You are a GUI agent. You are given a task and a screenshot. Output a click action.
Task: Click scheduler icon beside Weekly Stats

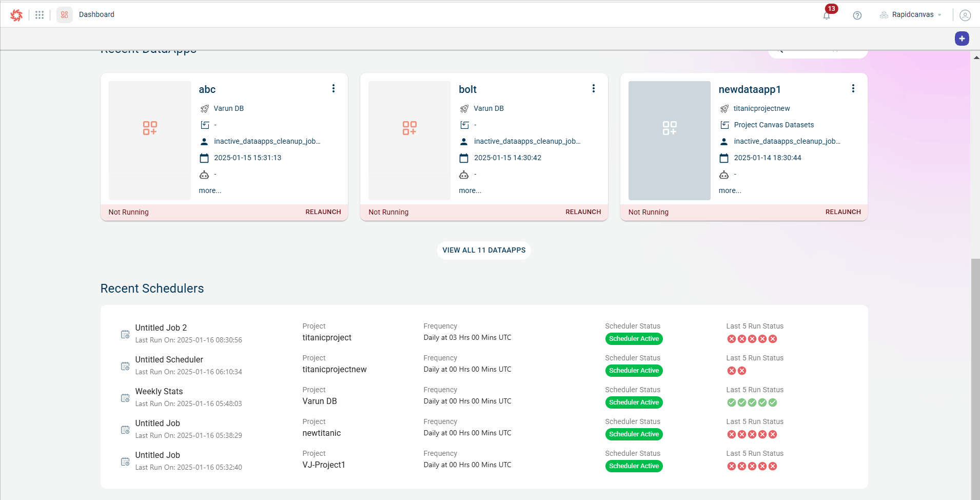coord(125,398)
